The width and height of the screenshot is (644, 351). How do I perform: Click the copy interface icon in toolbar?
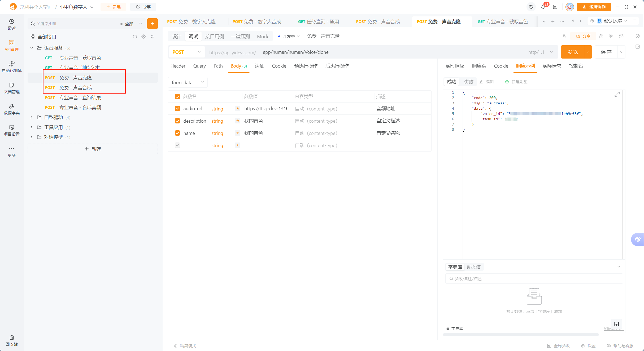point(611,36)
